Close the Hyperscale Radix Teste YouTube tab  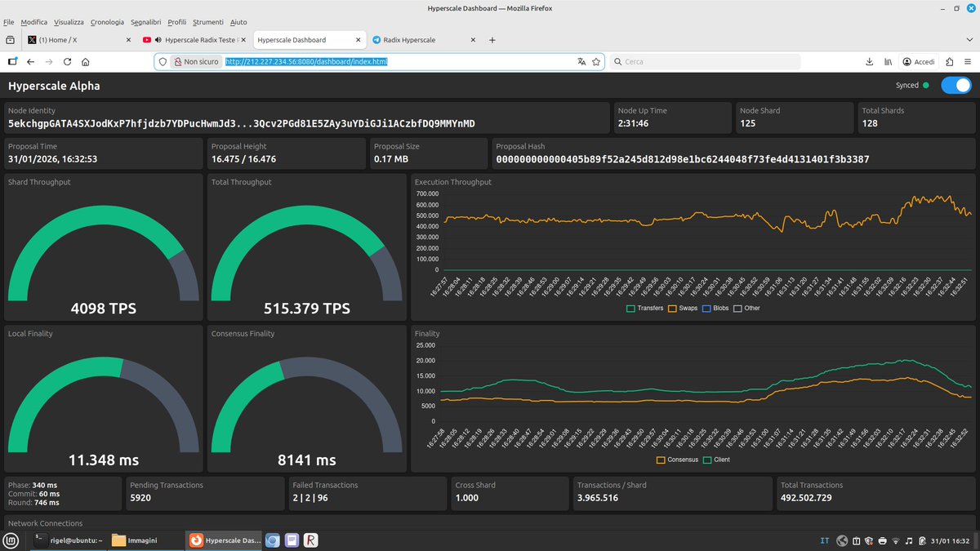pyautogui.click(x=243, y=39)
